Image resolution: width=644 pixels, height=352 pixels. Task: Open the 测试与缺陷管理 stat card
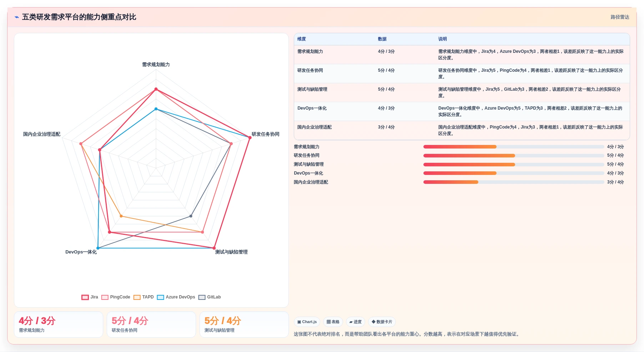[x=244, y=325]
